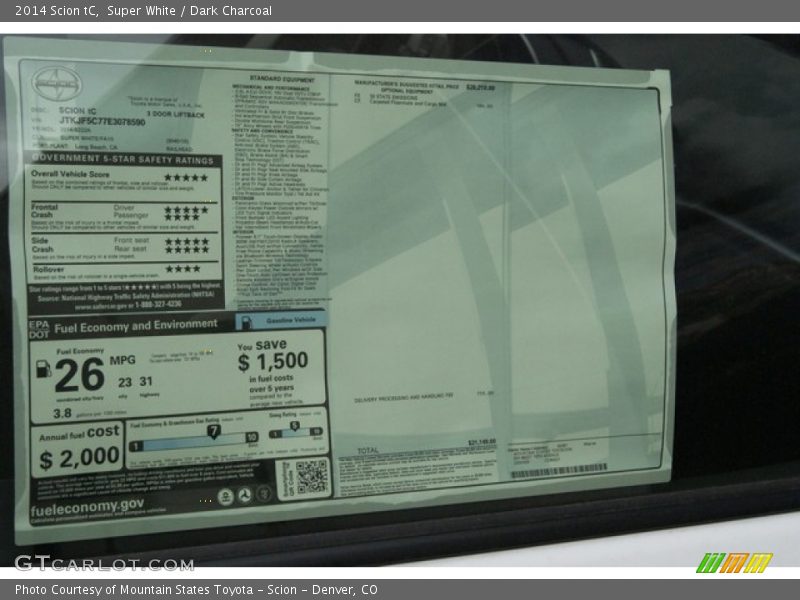This screenshot has width=800, height=600.
Task: Click the Government 5-Star Safety Ratings header
Action: tap(123, 159)
